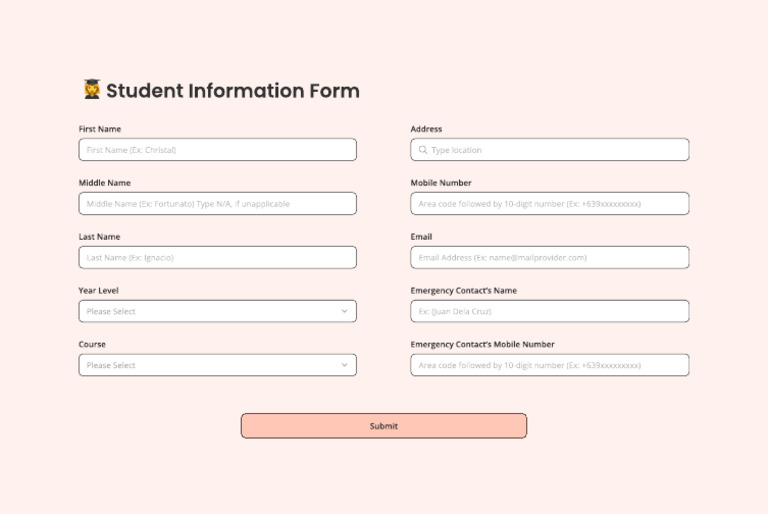Open the Year Level select box
This screenshot has width=768, height=514.
coord(210,311)
